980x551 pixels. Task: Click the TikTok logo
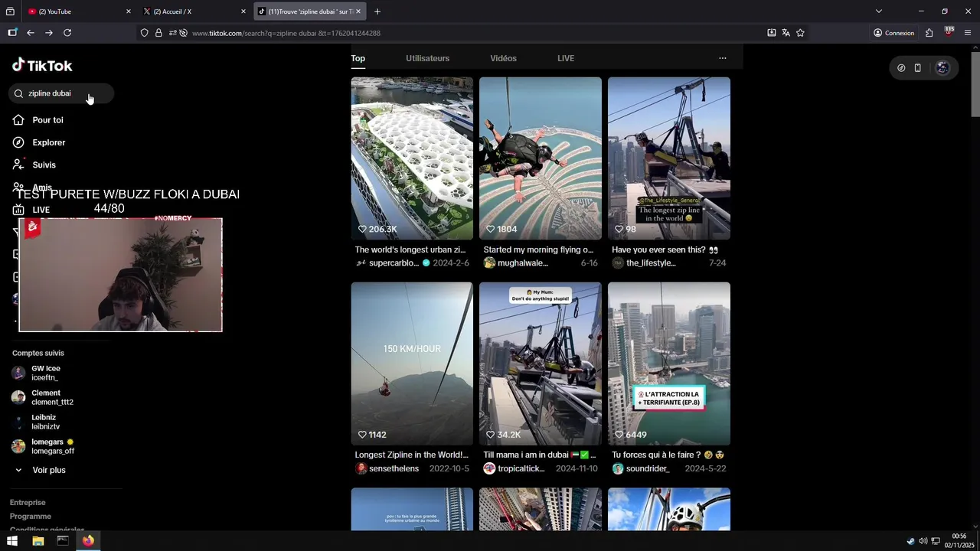point(42,65)
